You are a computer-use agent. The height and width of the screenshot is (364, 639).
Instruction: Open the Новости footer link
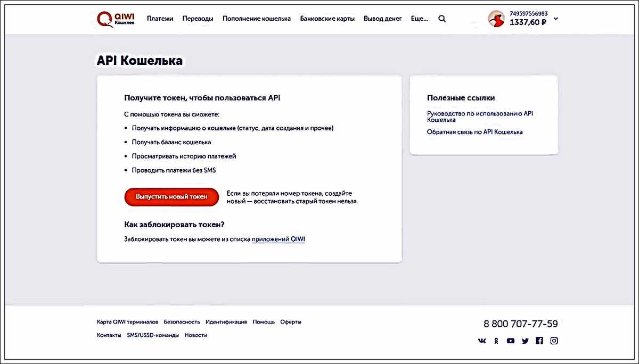pyautogui.click(x=196, y=335)
